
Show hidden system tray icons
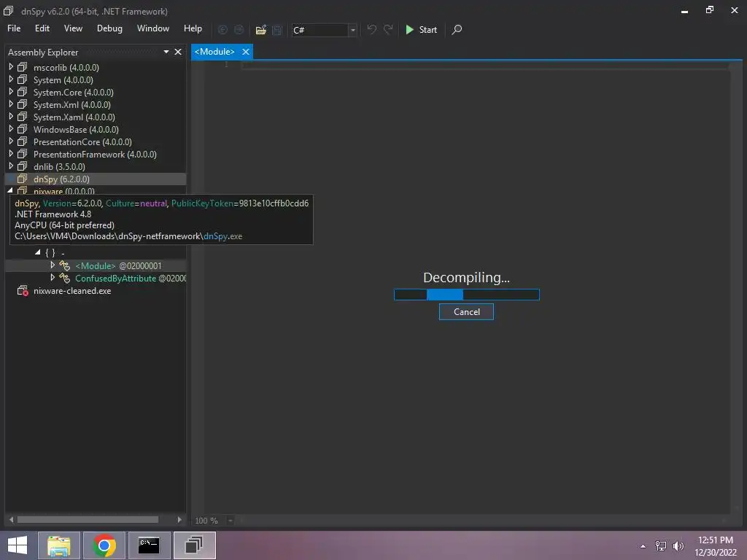643,546
